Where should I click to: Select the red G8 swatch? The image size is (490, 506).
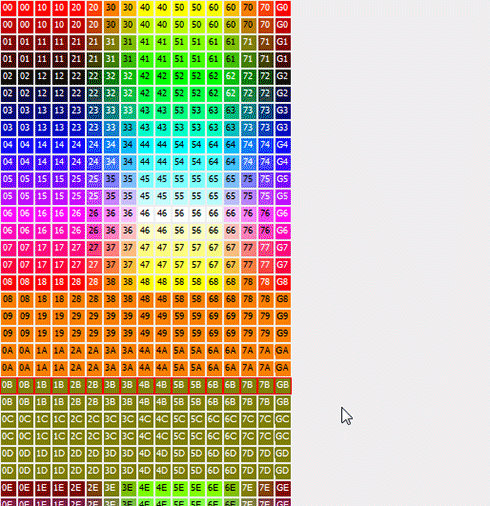[x=282, y=282]
